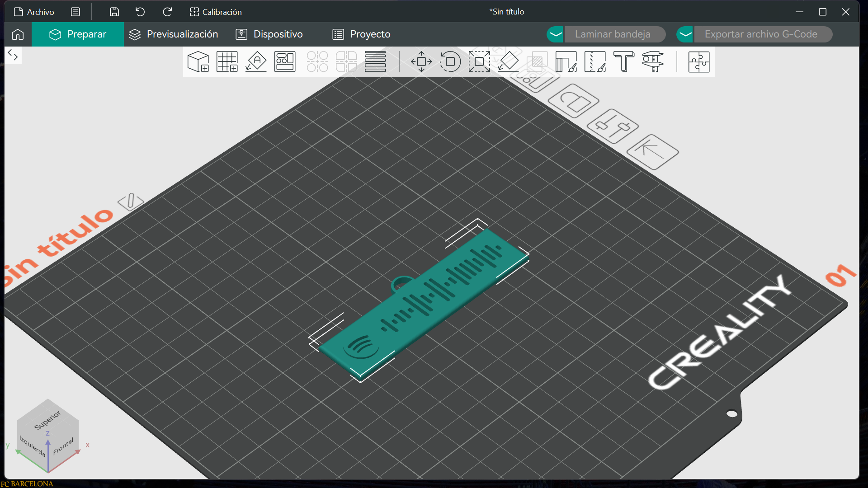Select the Support painting tool
The width and height of the screenshot is (868, 488).
click(566, 62)
